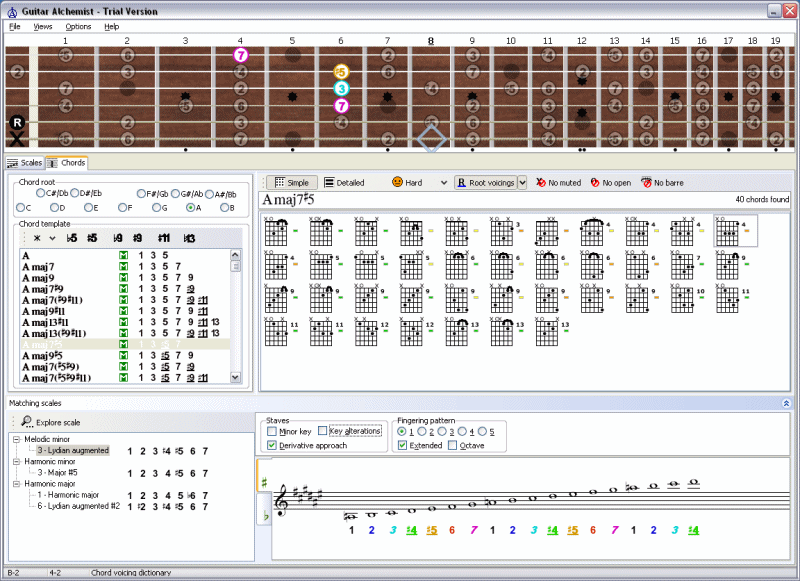The image size is (800, 581).
Task: Open the Options menu
Action: 78,26
